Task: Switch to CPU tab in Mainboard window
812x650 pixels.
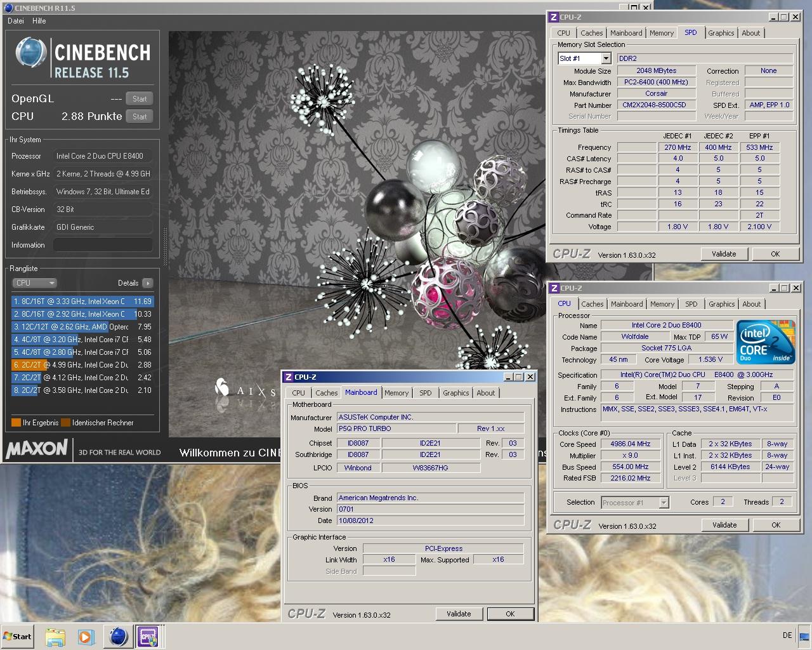Action: (x=299, y=393)
